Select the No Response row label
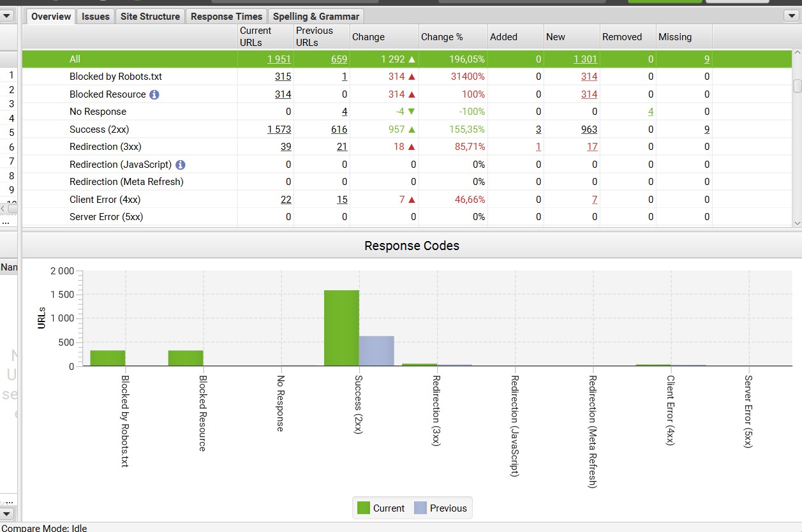The height and width of the screenshot is (532, 802). (98, 112)
